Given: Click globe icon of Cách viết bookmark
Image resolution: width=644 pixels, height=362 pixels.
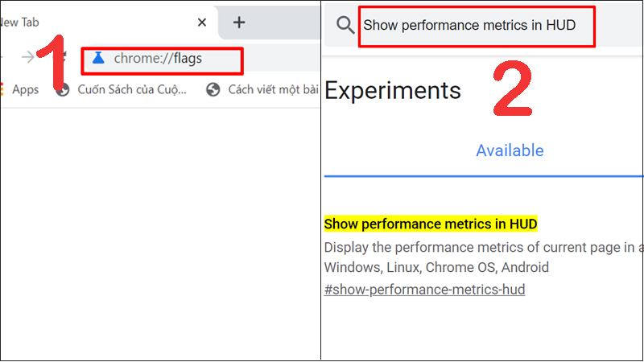Looking at the screenshot, I should point(213,89).
